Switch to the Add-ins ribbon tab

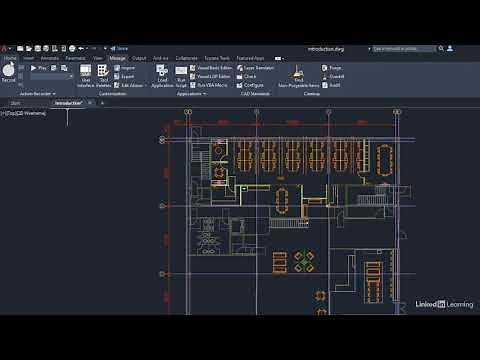[161, 58]
